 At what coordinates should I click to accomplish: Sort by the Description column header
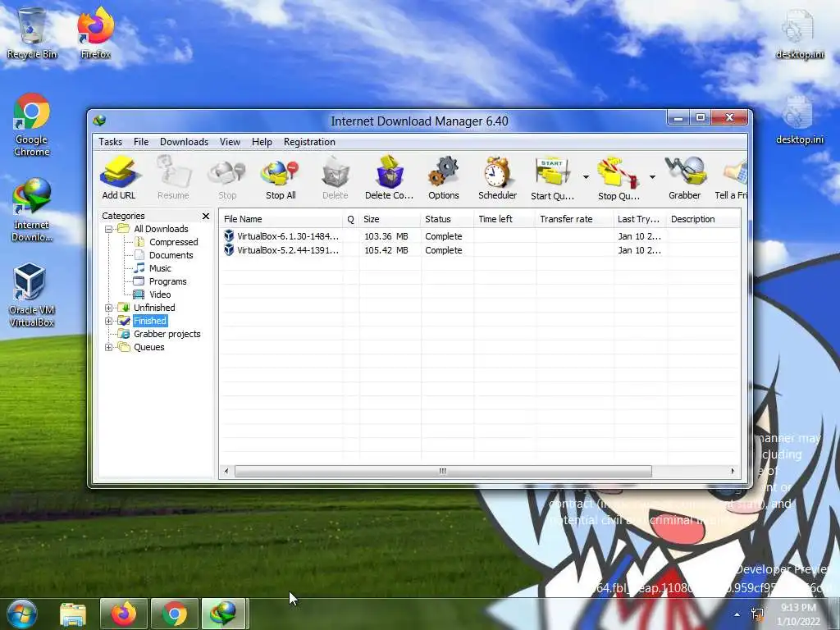click(704, 219)
